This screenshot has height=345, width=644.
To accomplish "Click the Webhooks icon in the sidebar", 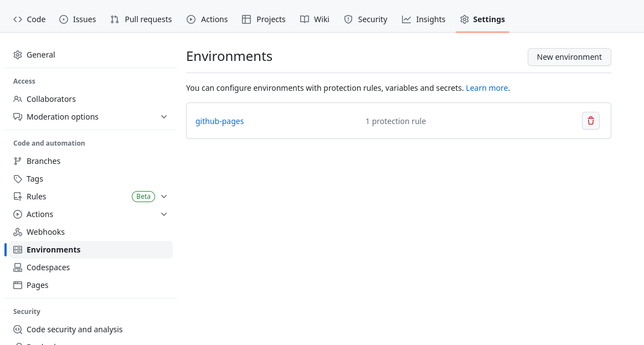I will point(17,231).
